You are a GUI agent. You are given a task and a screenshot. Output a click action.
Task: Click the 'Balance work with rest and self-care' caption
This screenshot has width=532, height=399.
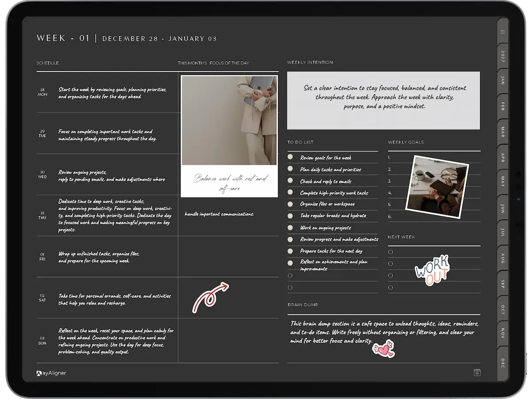click(x=230, y=183)
